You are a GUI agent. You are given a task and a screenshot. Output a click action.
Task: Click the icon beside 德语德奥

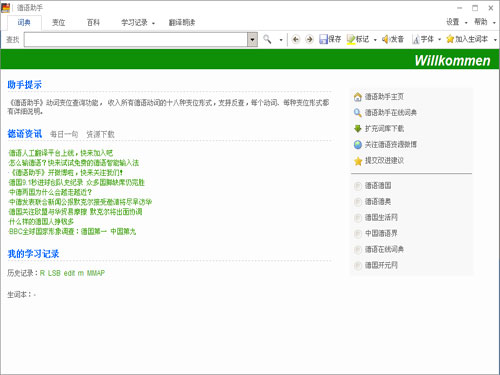pyautogui.click(x=358, y=202)
